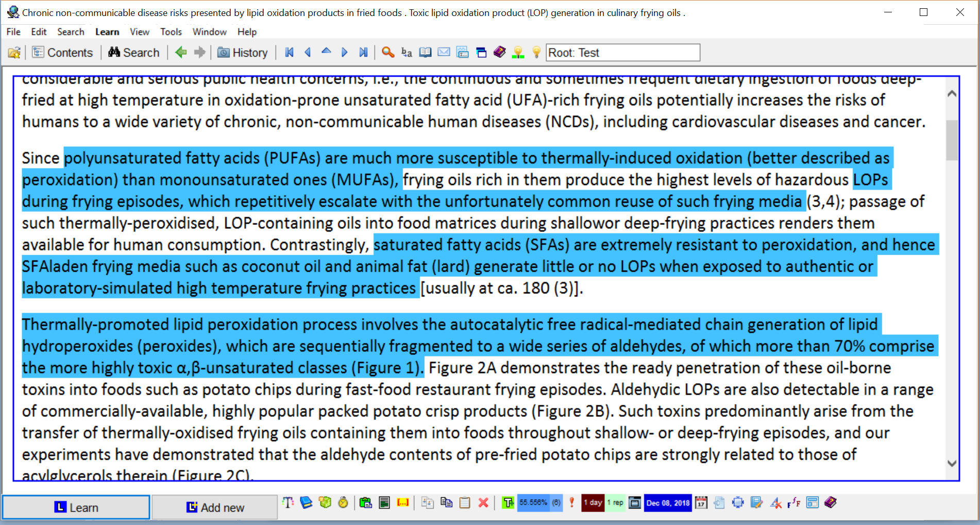Click the font 'FfF' icon
This screenshot has height=525, width=980.
pyautogui.click(x=794, y=502)
